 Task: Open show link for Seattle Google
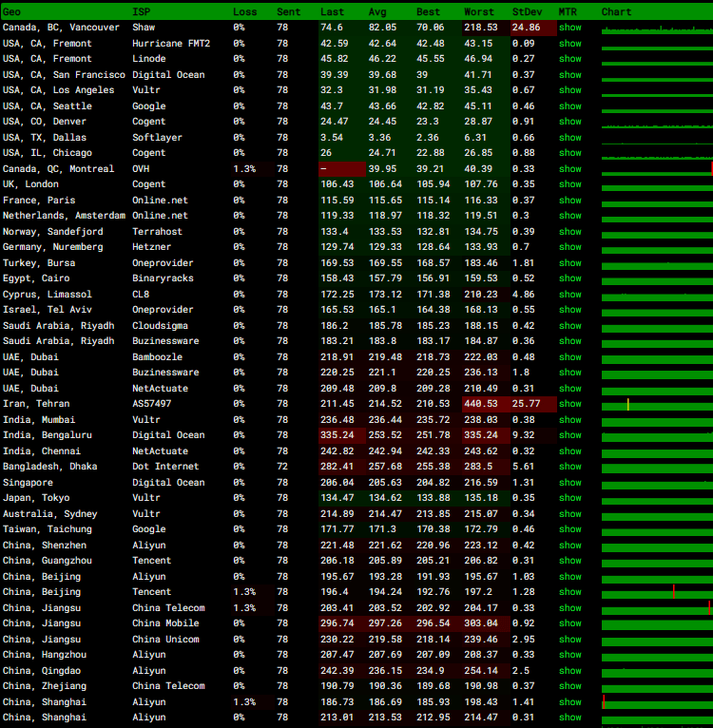570,105
